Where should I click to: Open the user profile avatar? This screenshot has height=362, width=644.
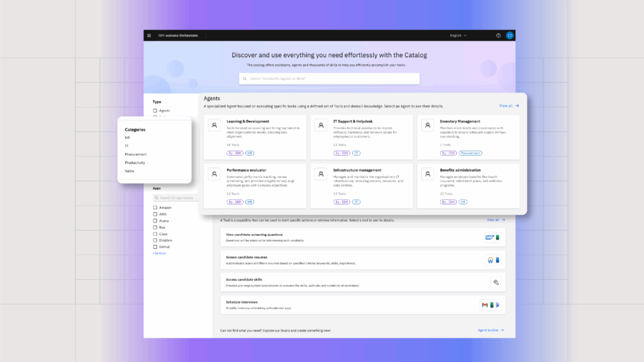509,36
